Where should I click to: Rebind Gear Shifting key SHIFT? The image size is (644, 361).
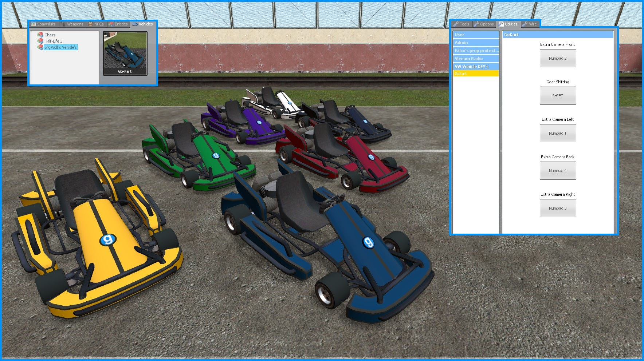[558, 96]
